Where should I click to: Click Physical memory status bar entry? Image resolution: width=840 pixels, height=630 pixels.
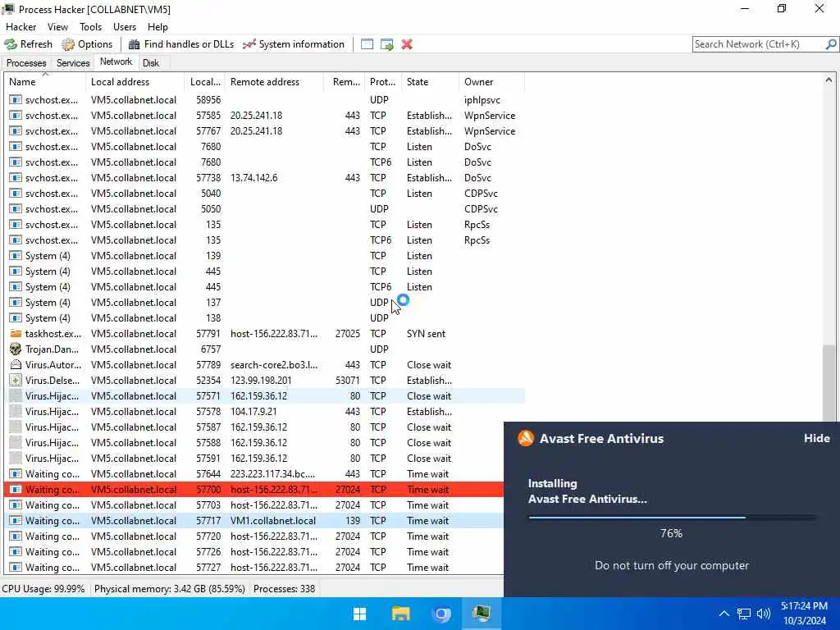pyautogui.click(x=170, y=589)
